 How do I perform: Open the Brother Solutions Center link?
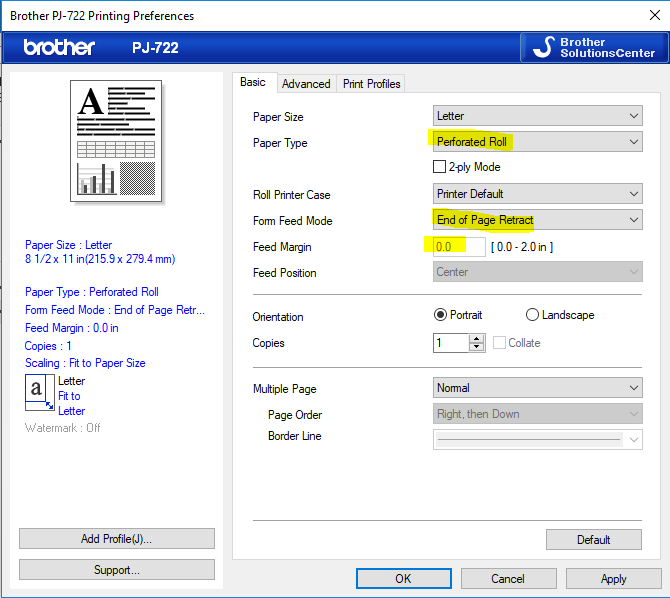[594, 47]
